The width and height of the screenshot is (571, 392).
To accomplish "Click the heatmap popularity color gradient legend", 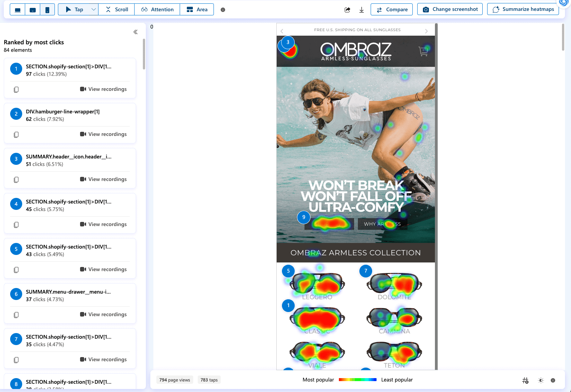I will [357, 380].
